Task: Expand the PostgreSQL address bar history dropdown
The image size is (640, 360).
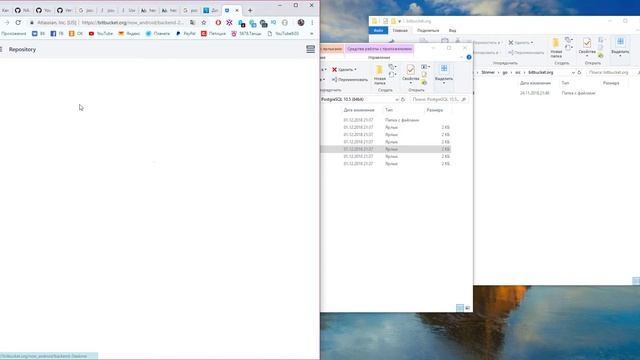Action: [396, 99]
